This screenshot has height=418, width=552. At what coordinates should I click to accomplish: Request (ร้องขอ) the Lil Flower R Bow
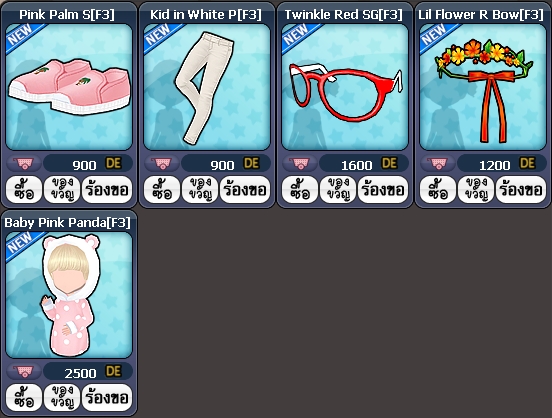coord(521,190)
